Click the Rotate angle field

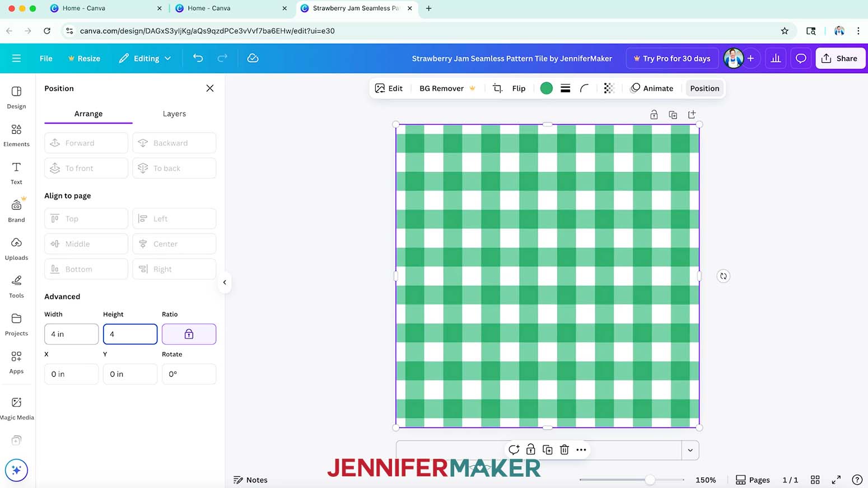point(189,374)
